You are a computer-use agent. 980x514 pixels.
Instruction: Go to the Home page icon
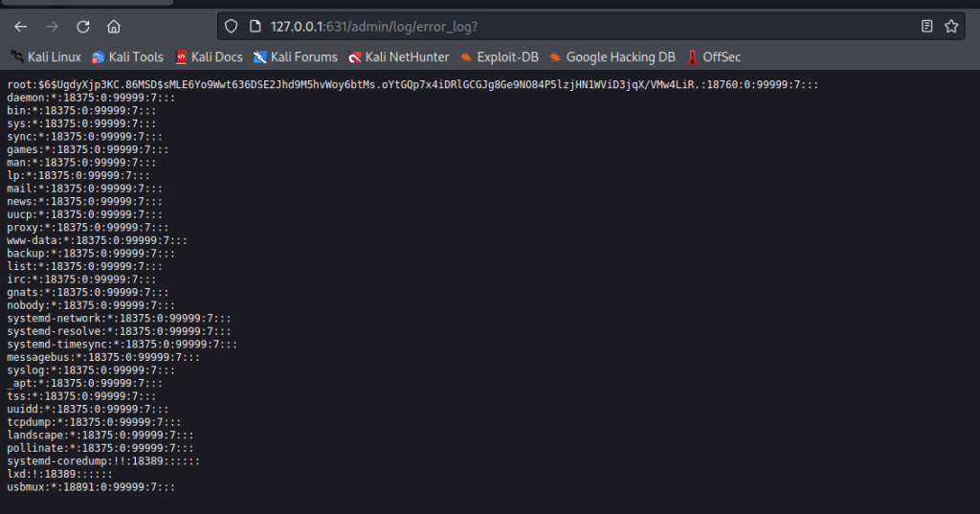[x=114, y=26]
